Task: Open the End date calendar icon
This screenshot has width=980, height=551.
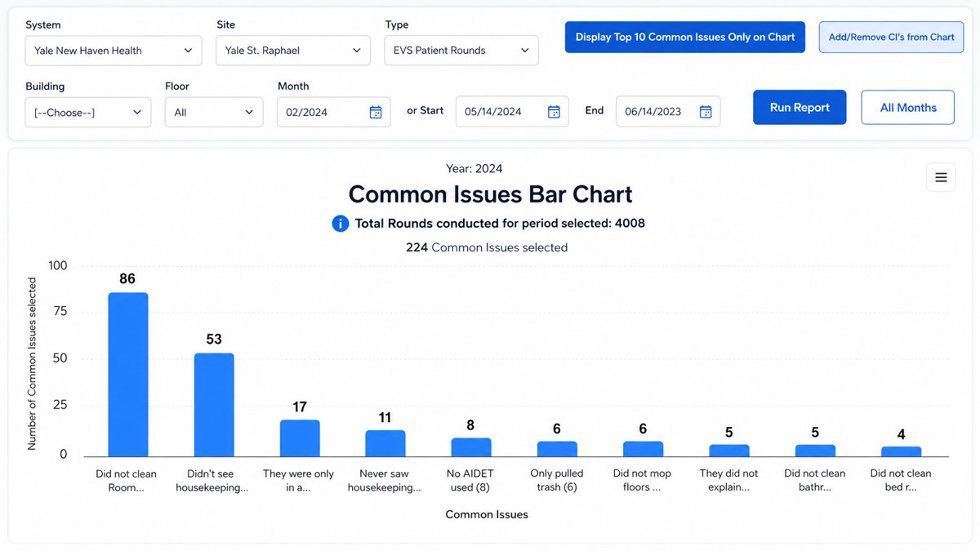Action: point(706,112)
